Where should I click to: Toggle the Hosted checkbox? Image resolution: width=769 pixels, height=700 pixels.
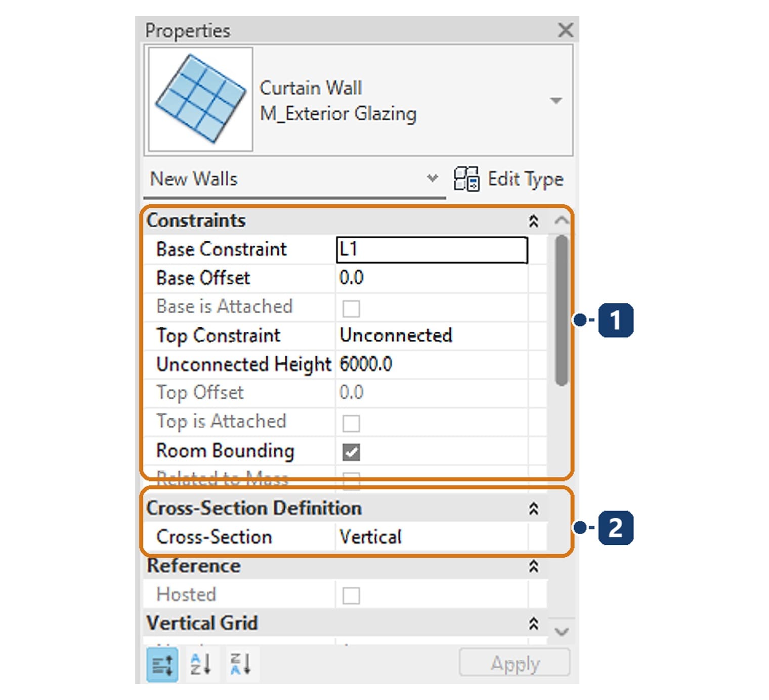[x=351, y=595]
